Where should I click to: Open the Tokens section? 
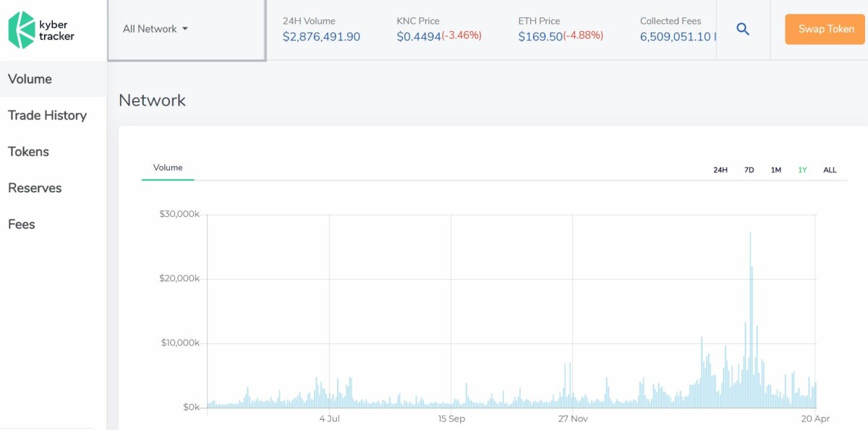[28, 151]
